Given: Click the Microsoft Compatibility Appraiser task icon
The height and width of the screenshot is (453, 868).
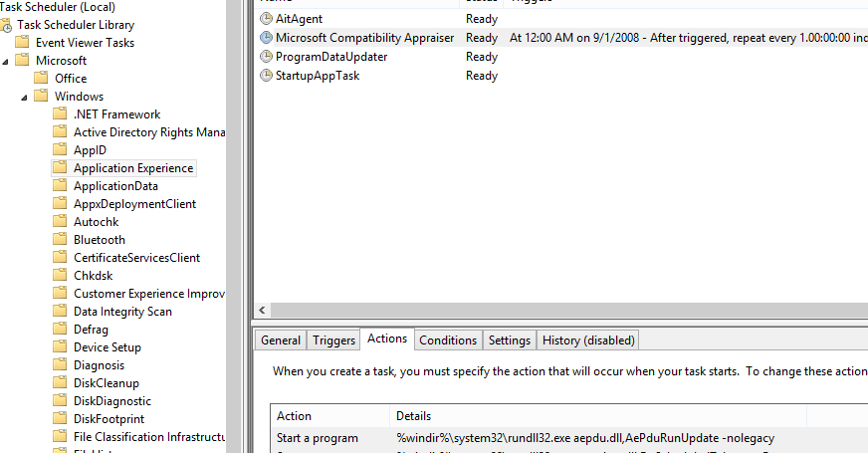Looking at the screenshot, I should [266, 38].
